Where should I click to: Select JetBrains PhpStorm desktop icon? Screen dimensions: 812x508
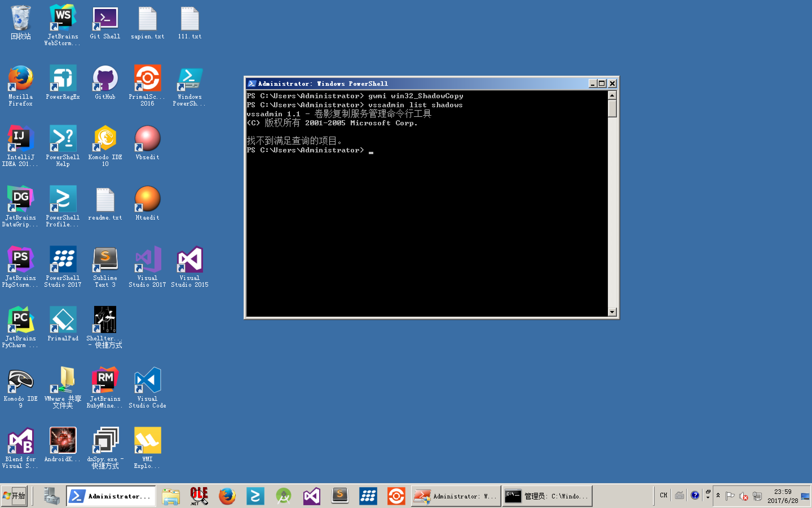(21, 267)
